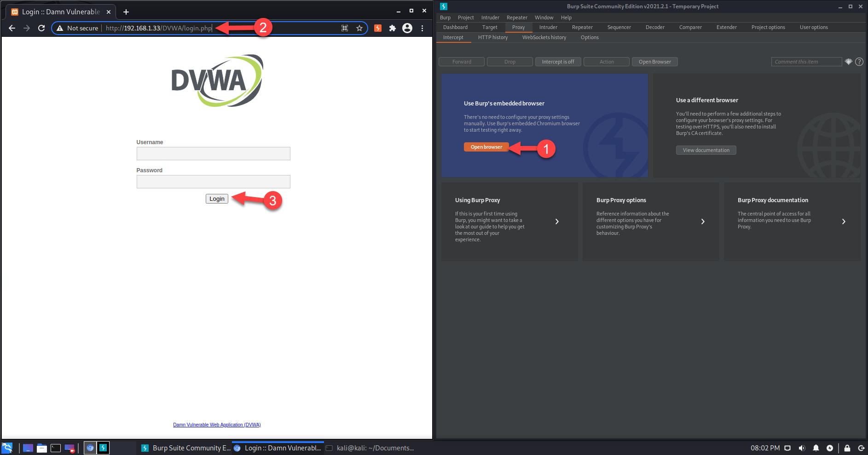The height and width of the screenshot is (455, 868).
Task: Toggle the Intercept is off button
Action: (558, 62)
